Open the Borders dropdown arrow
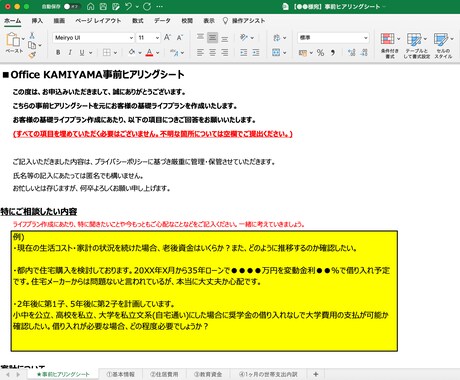Image resolution: width=460 pixels, height=380 pixels. (x=115, y=53)
